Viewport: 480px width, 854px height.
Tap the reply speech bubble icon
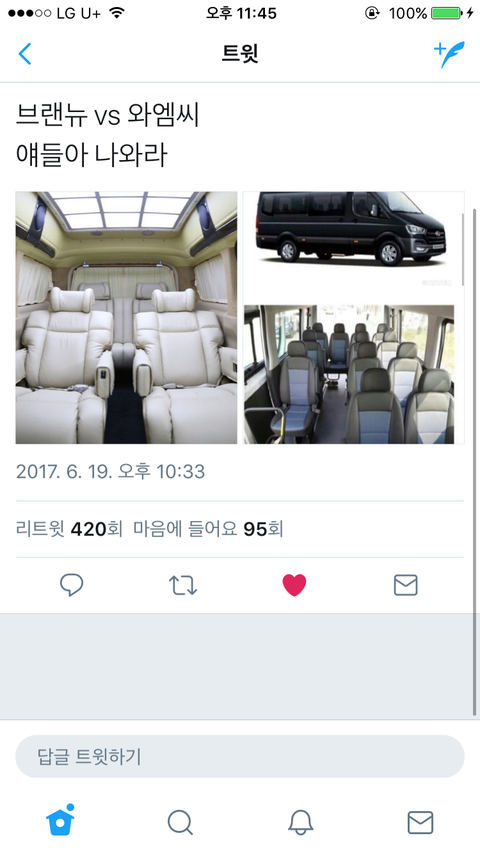(71, 585)
